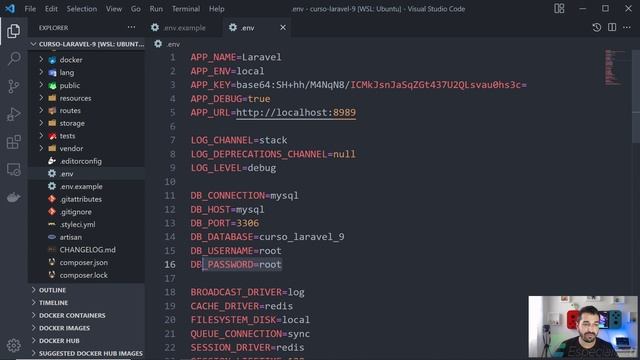Open the .styleci.yml file
The image size is (640, 360).
pos(87,224)
